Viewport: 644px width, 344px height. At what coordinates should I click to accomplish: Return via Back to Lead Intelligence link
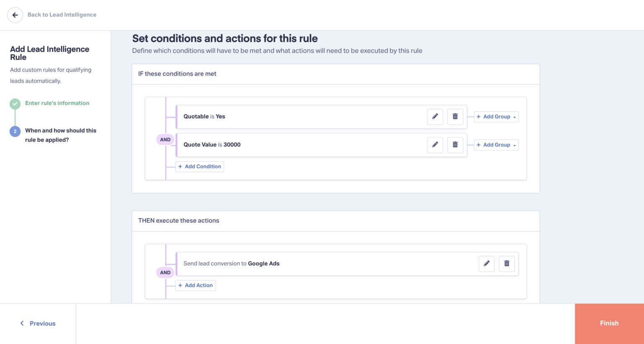click(62, 15)
